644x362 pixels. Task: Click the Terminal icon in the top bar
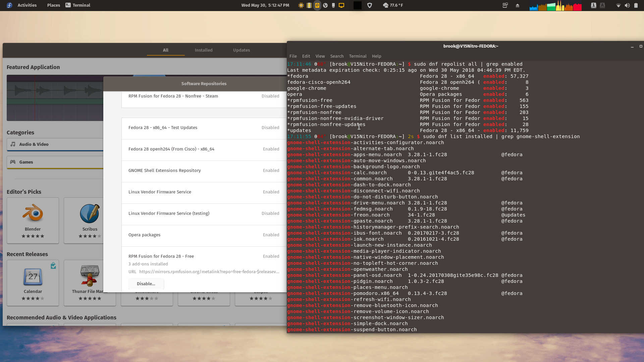(68, 5)
